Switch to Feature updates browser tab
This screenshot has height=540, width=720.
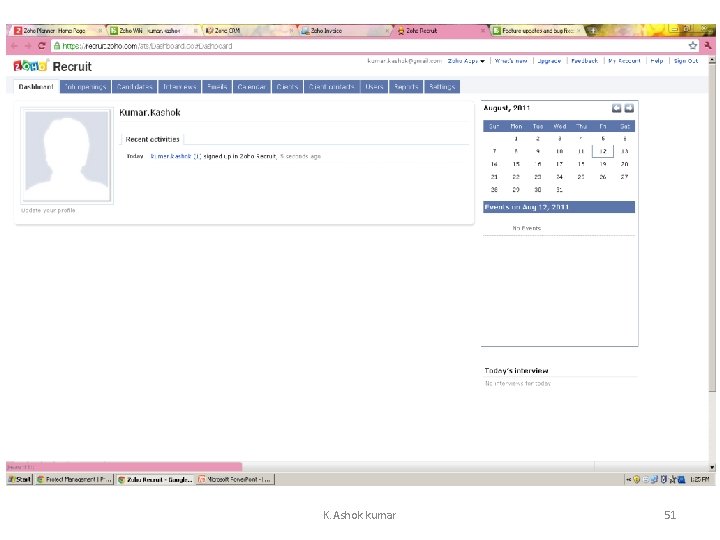point(537,30)
